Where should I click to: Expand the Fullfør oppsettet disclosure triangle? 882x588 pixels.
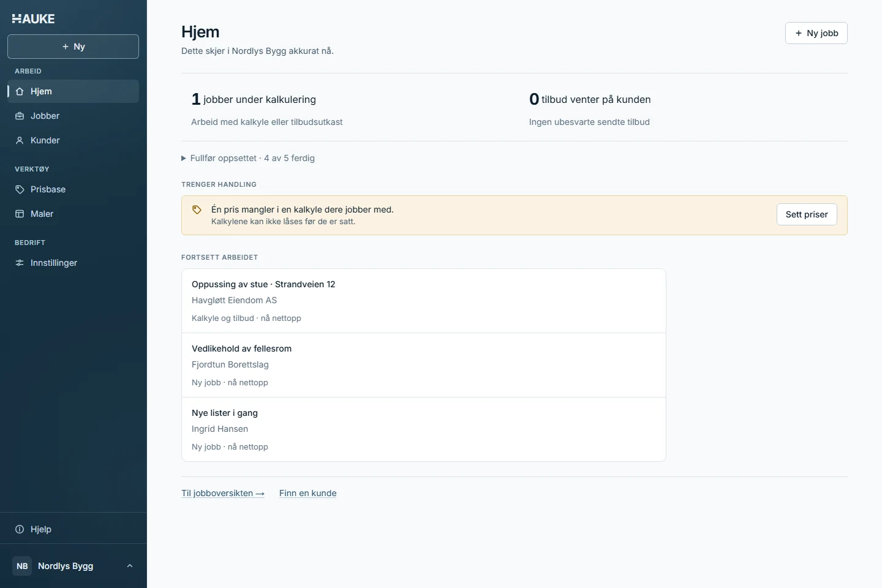[x=184, y=158]
